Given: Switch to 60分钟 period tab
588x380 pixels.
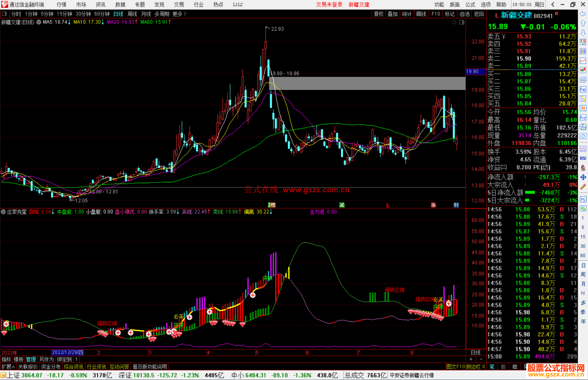Looking at the screenshot, I should [x=102, y=14].
